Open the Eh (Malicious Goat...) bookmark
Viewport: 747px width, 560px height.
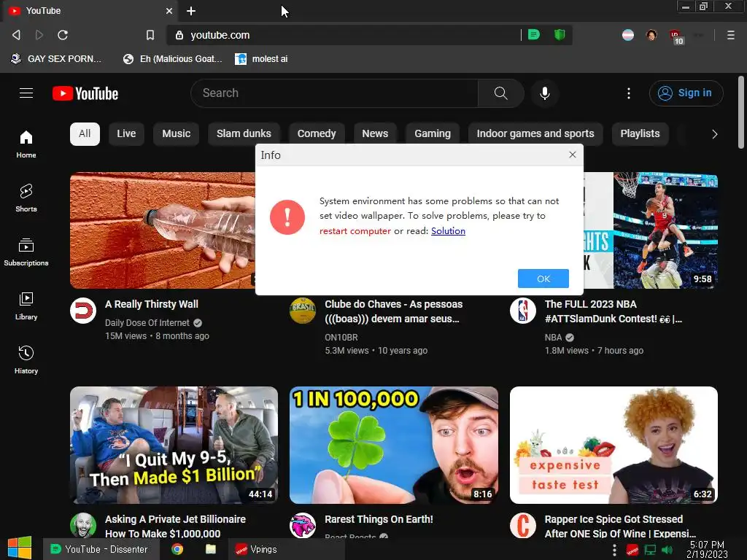[x=172, y=59]
